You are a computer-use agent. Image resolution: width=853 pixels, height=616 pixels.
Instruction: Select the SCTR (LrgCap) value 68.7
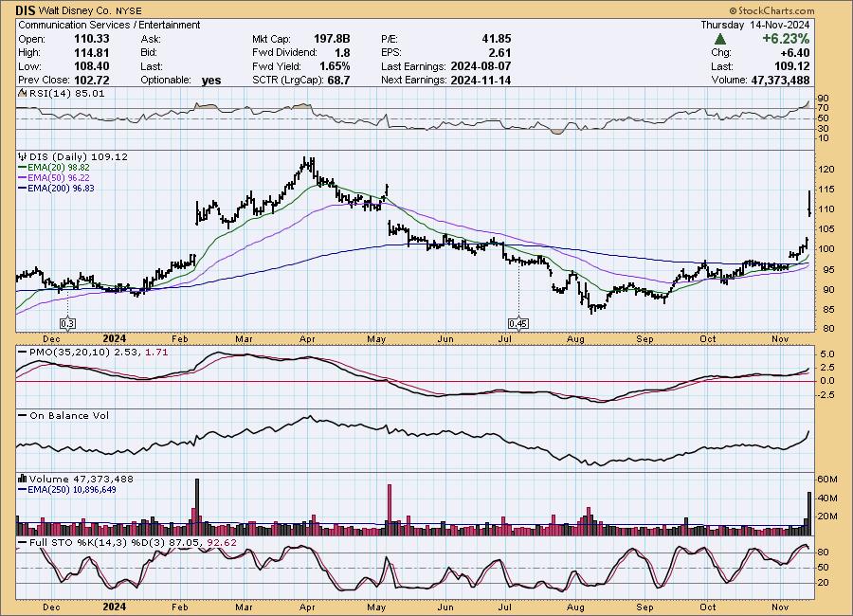click(x=338, y=80)
